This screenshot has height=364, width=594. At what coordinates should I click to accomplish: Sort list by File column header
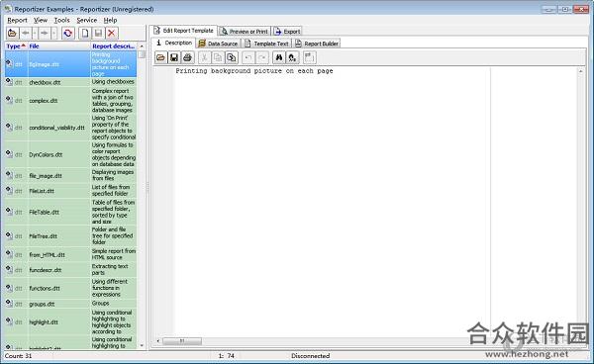pos(59,46)
